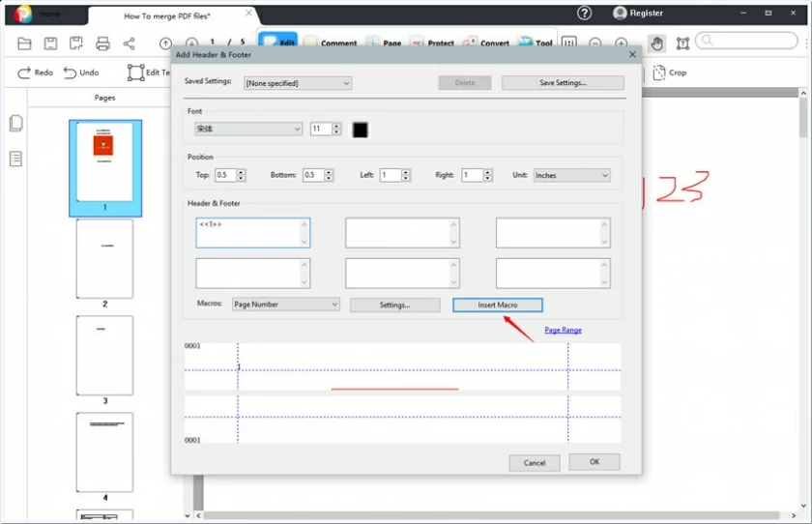Open the Saved Settings dropdown
The height and width of the screenshot is (524, 812).
coord(298,83)
